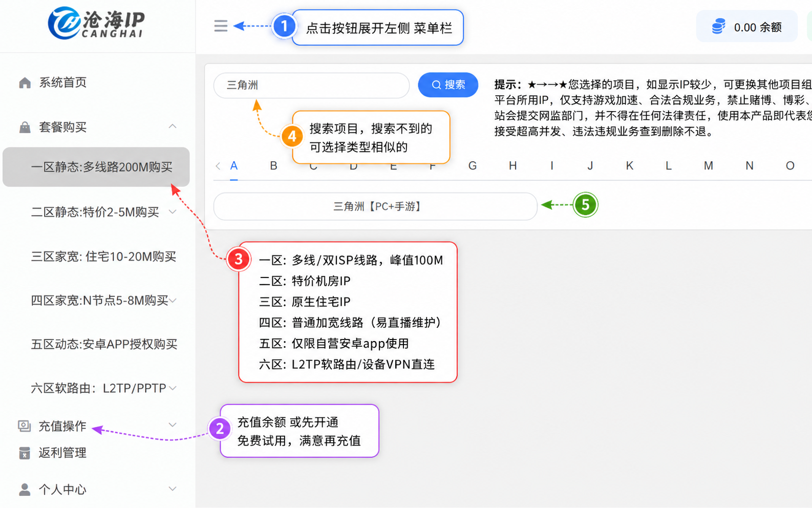Image resolution: width=812 pixels, height=508 pixels.
Task: Expand the 个人中心 chevron
Action: pos(173,489)
